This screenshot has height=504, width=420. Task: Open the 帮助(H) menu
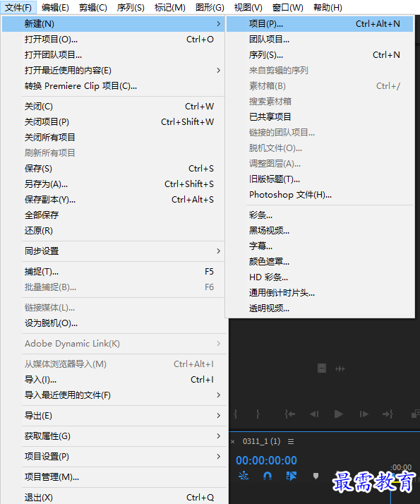tap(328, 7)
